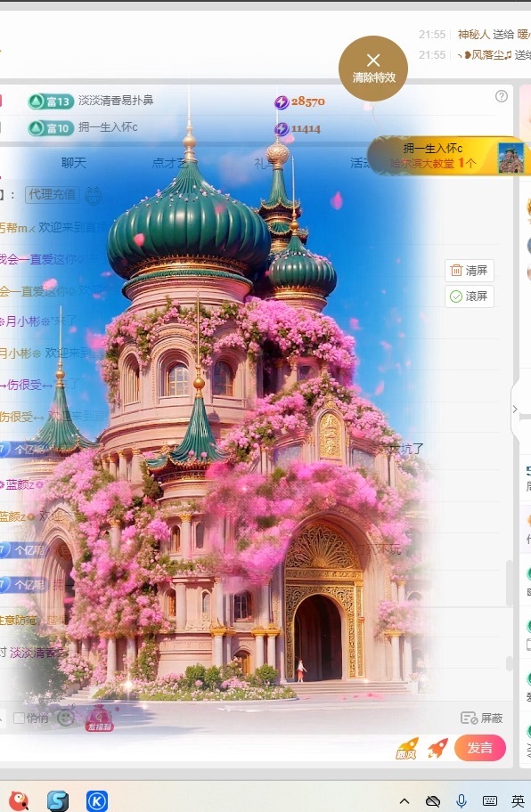531x812 pixels.
Task: Click chat name →伤很受↔ 来了 line
Action: pos(39,385)
